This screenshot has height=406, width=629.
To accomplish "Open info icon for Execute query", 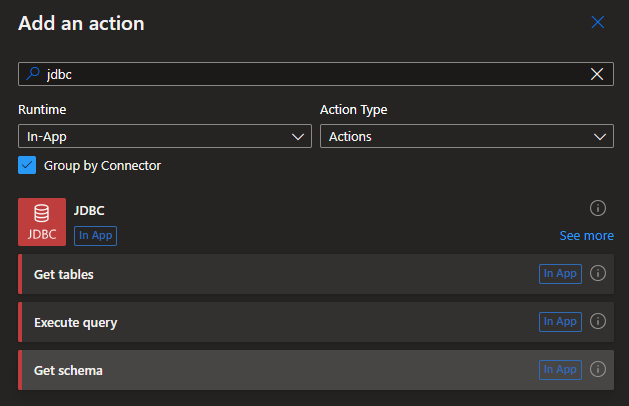I will coord(598,322).
